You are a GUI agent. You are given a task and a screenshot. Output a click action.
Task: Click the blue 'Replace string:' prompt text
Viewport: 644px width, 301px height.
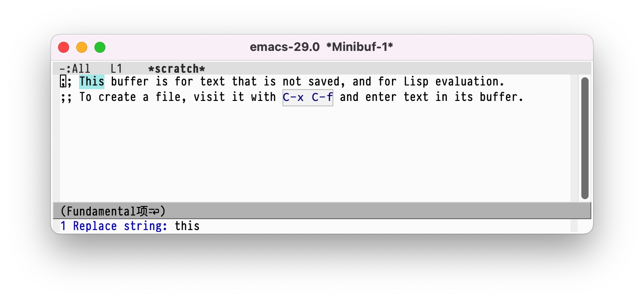coord(121,226)
